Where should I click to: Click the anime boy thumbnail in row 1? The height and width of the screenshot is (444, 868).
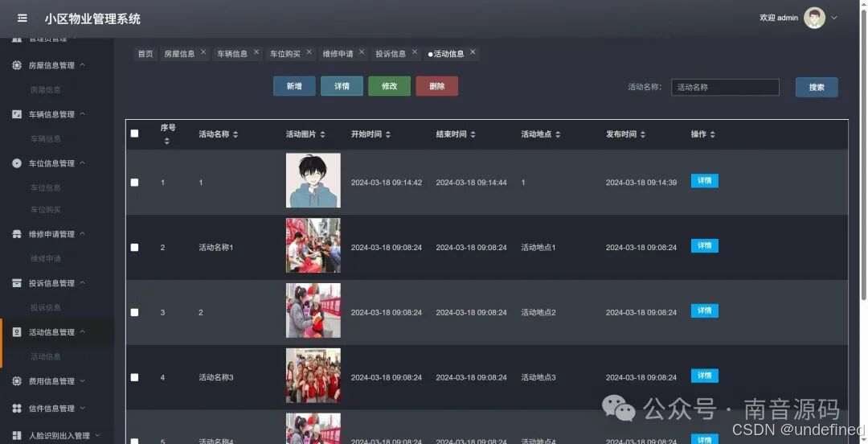(313, 181)
